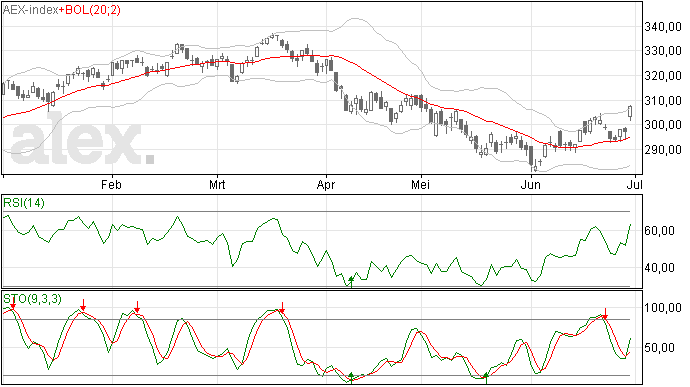This screenshot has height=387, width=690.
Task: Click the +BOL(20;2) indicator label
Action: pyautogui.click(x=90, y=10)
